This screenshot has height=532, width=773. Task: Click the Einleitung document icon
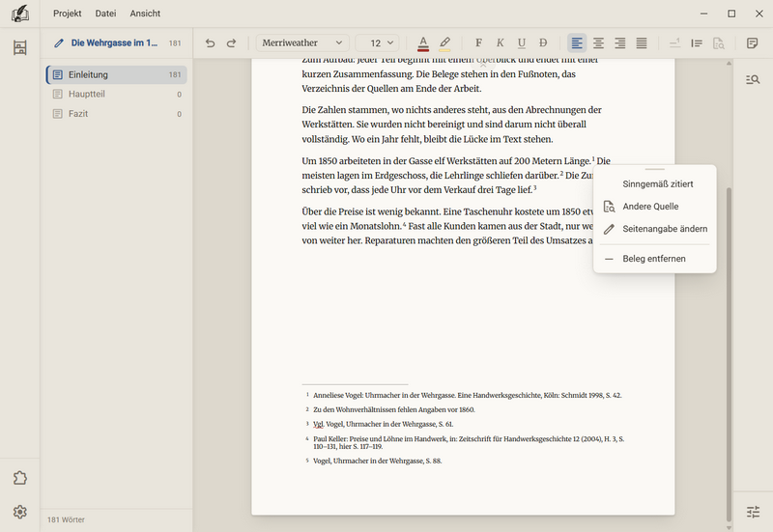point(58,74)
